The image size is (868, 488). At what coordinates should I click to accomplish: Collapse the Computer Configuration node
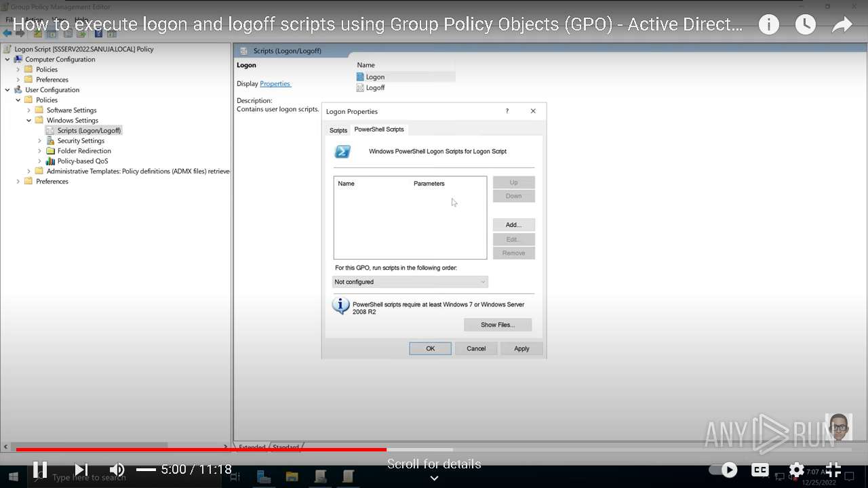pyautogui.click(x=7, y=59)
